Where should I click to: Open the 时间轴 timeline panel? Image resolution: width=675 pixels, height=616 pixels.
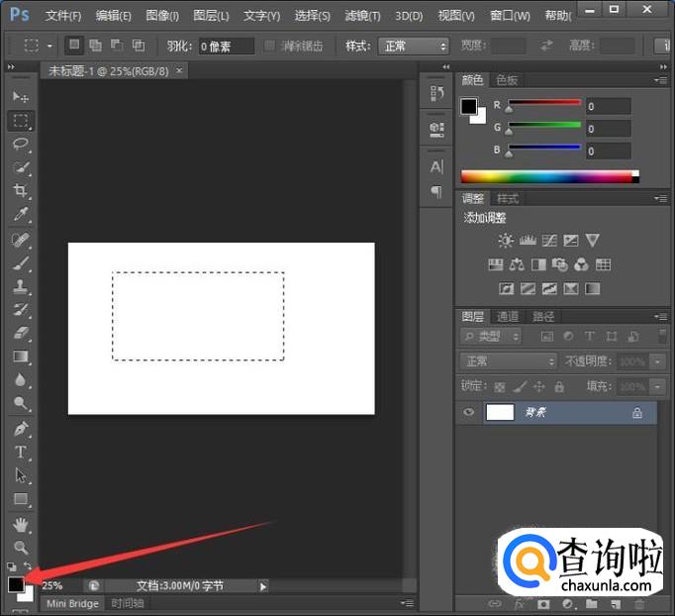click(x=127, y=603)
